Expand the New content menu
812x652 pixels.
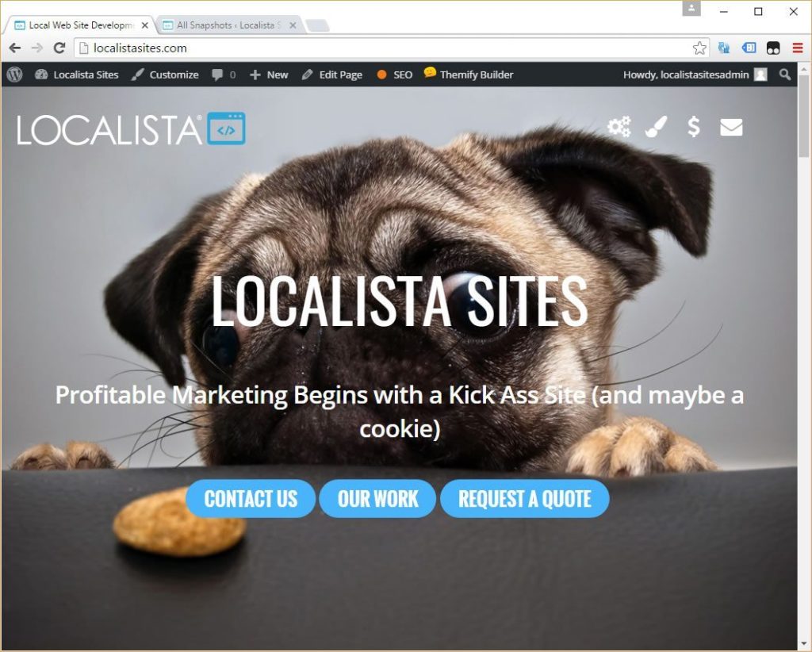(x=269, y=75)
